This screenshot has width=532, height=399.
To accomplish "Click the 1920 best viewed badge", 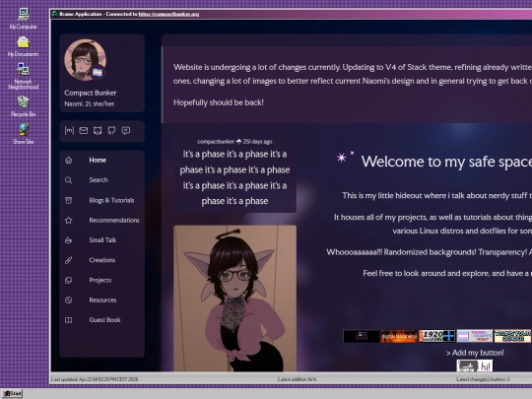I will [x=437, y=336].
